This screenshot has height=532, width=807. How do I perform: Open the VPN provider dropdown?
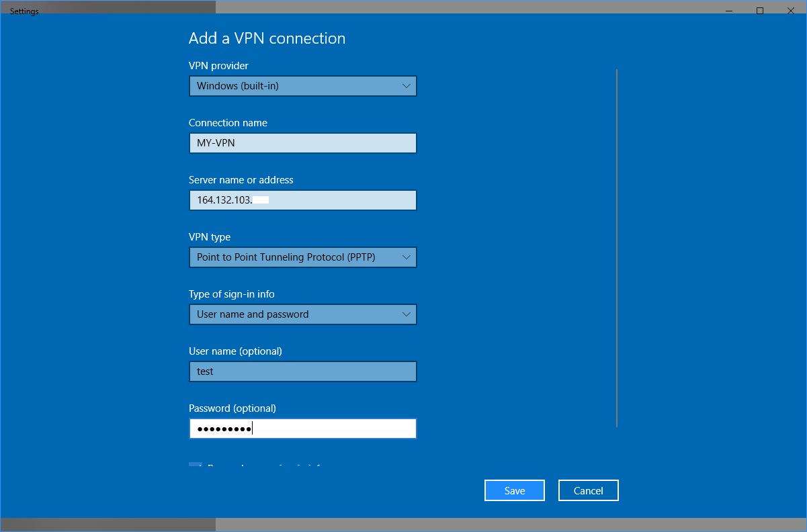pos(303,86)
